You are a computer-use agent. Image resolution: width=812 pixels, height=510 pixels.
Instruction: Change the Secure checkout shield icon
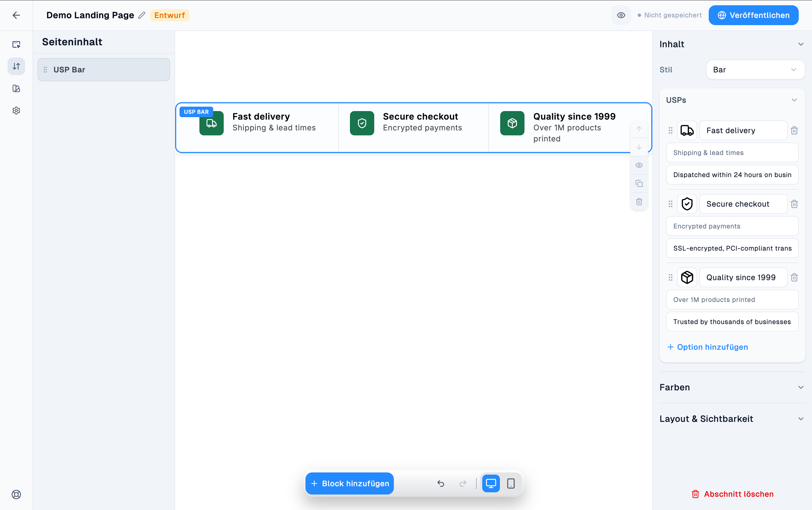click(x=687, y=204)
